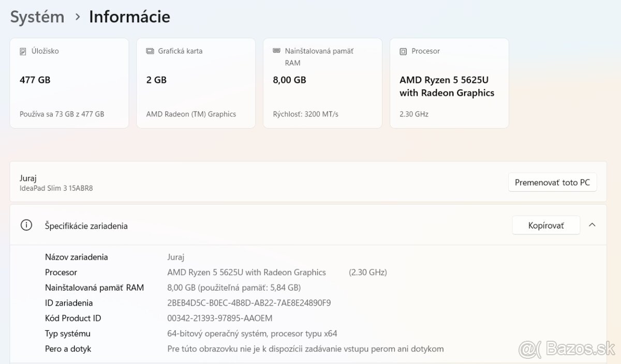Viewport: 621px width, 364px height.
Task: Click the IdeaPad Slim 3 15ABR8 label
Action: point(56,188)
